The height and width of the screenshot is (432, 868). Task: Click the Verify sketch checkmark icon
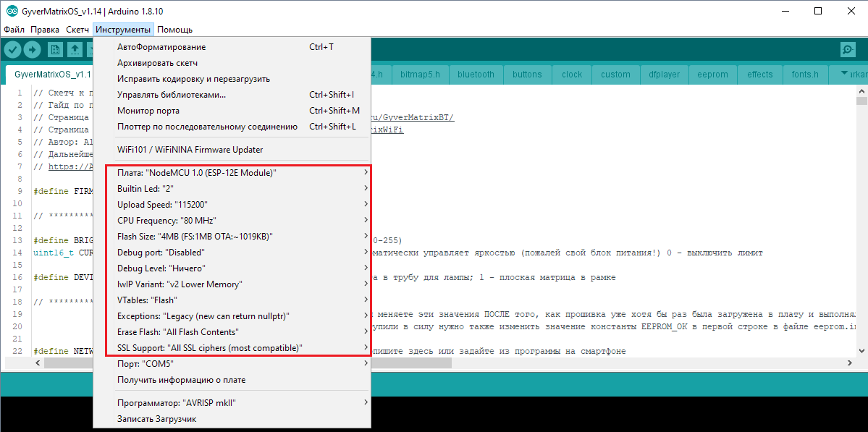[x=13, y=49]
